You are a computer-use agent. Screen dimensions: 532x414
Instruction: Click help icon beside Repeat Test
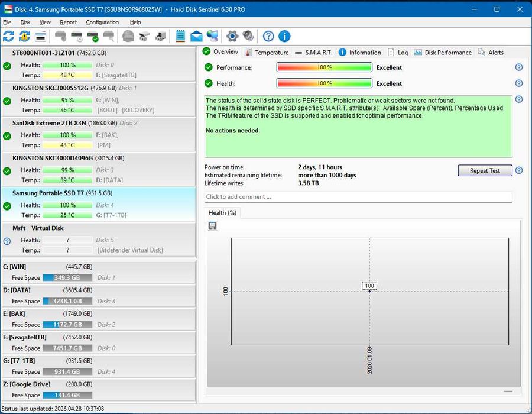(519, 170)
